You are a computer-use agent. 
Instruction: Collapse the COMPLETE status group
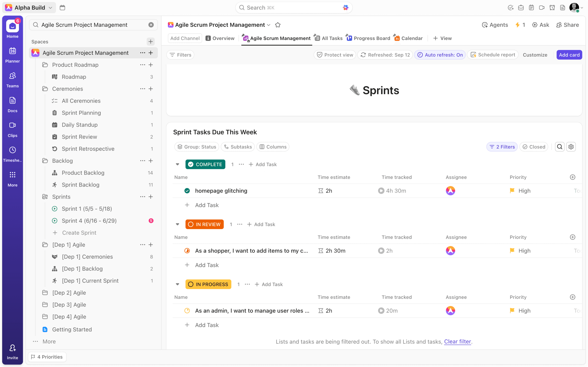178,164
